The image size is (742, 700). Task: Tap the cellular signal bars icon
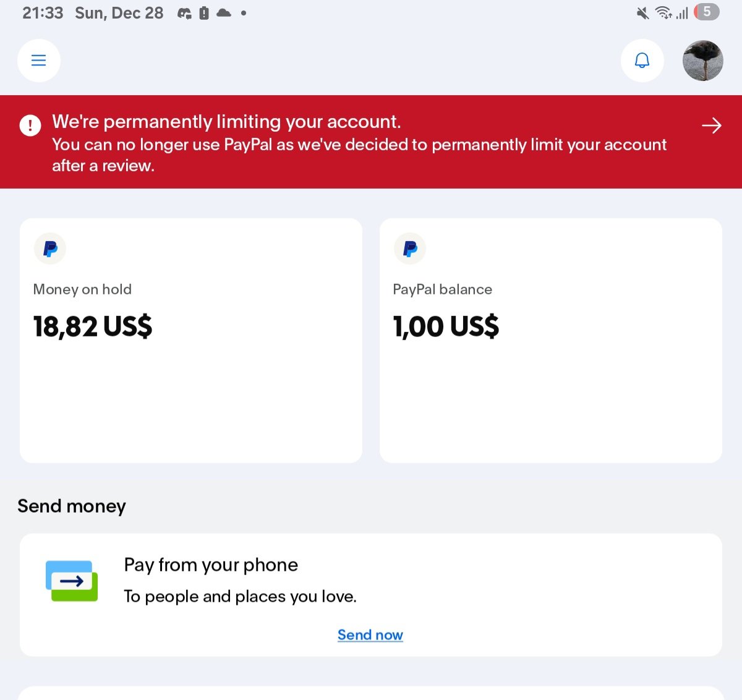(x=682, y=13)
